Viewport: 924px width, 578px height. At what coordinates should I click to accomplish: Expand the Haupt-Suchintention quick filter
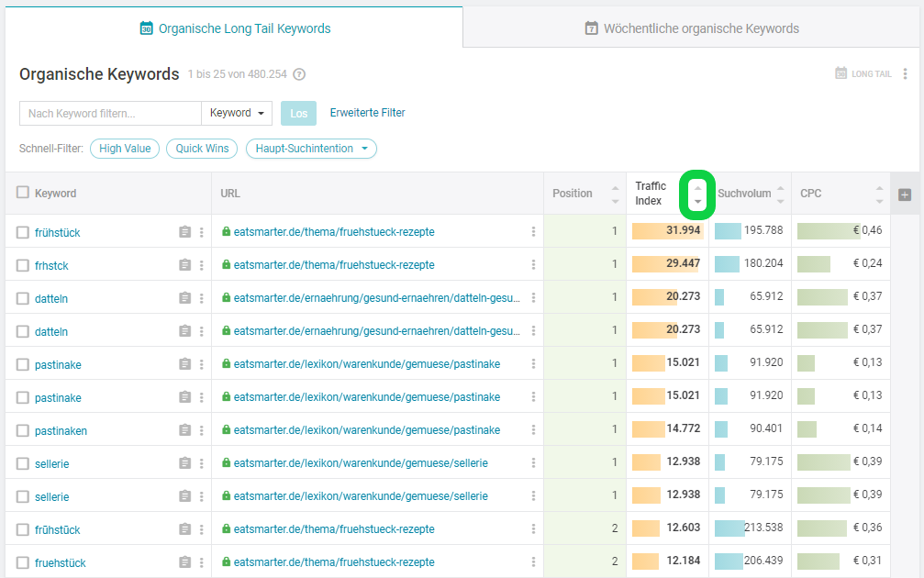pos(311,149)
